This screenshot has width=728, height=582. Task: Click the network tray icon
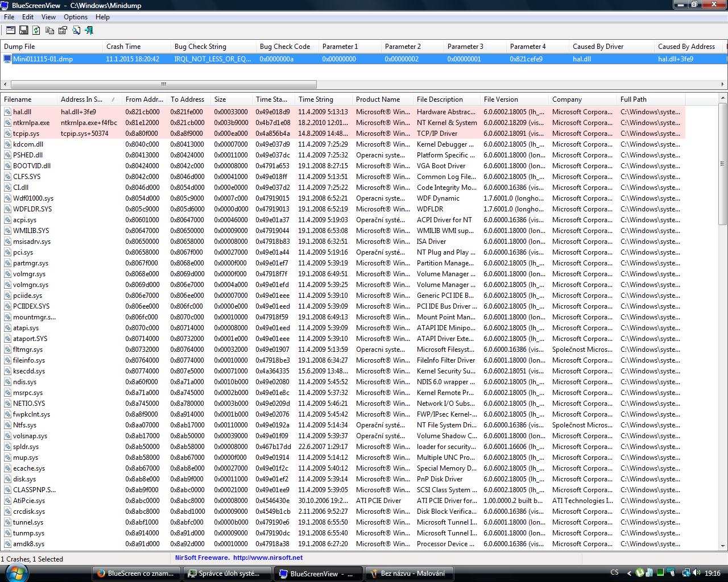coord(686,573)
